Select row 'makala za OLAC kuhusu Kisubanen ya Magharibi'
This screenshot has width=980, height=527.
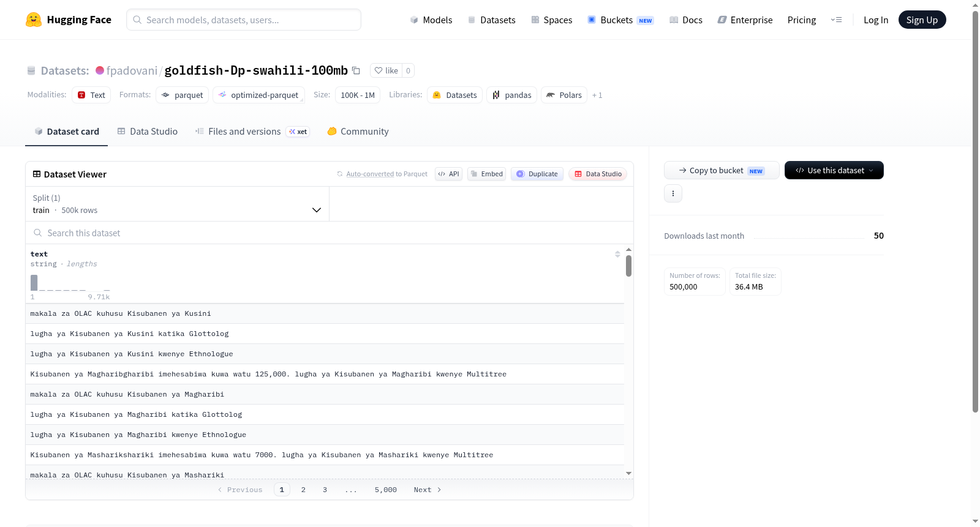click(x=325, y=394)
